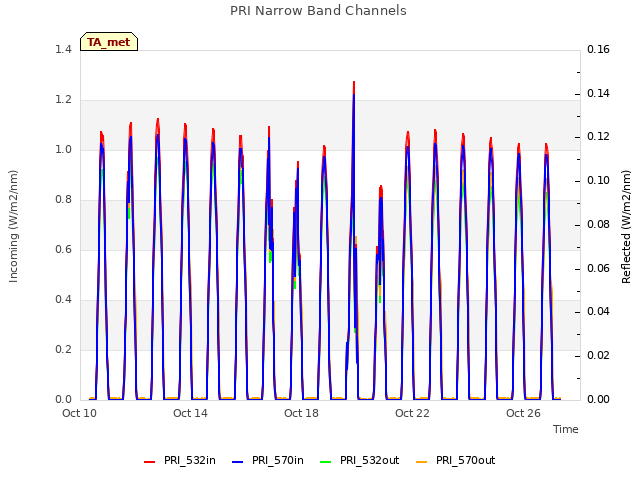
Task: Click the 0.08 right axis tick label
Action: (598, 224)
